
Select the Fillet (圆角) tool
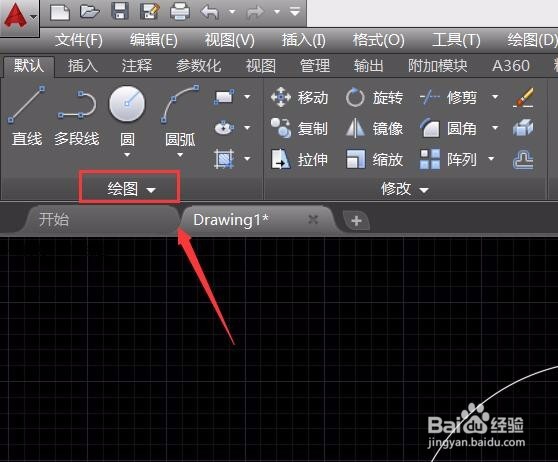448,128
